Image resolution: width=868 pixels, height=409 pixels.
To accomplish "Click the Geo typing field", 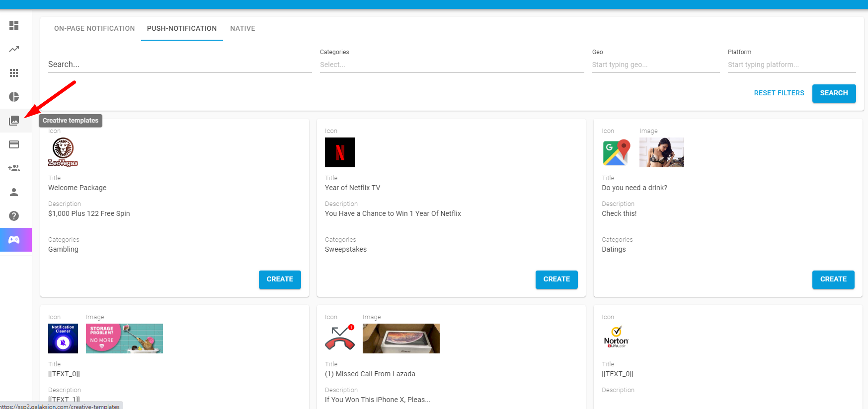I will click(656, 65).
